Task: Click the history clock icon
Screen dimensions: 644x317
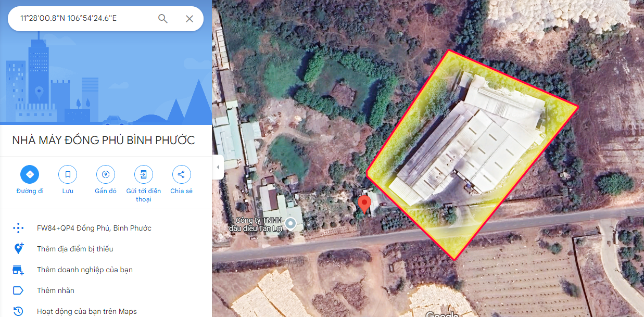Action: (18, 311)
